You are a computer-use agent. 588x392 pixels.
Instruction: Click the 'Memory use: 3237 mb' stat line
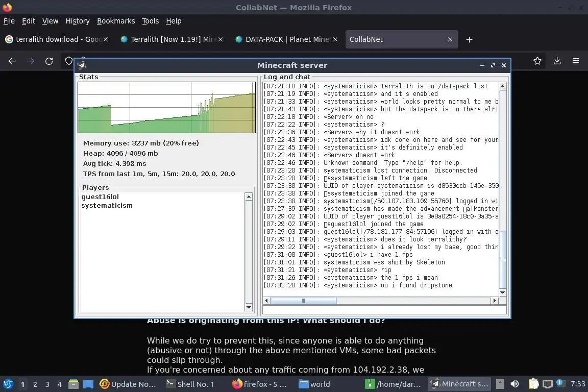[141, 143]
